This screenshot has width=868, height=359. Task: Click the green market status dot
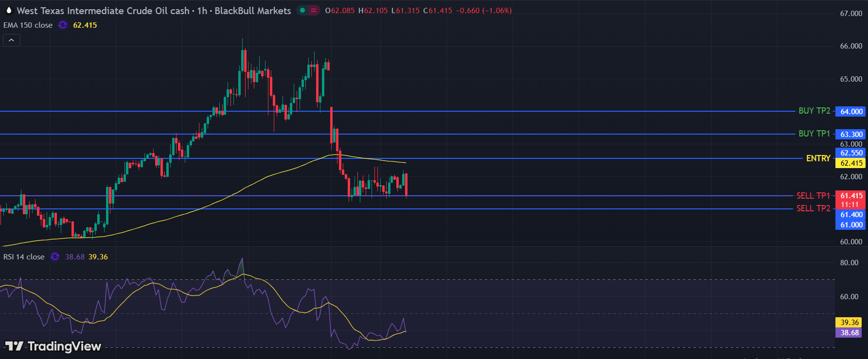point(302,10)
